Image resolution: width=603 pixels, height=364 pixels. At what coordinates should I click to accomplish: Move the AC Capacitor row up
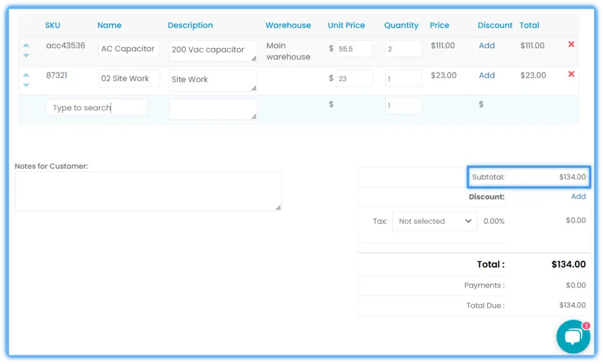click(x=26, y=45)
